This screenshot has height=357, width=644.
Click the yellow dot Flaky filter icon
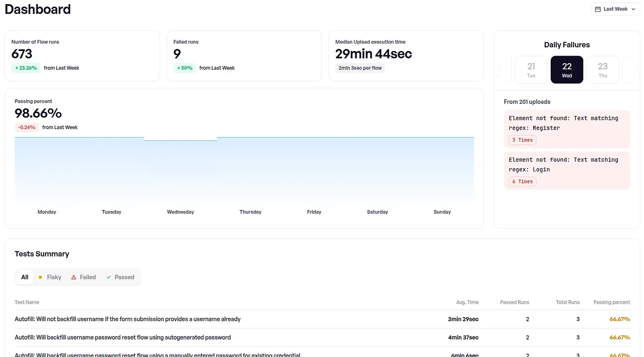point(40,277)
